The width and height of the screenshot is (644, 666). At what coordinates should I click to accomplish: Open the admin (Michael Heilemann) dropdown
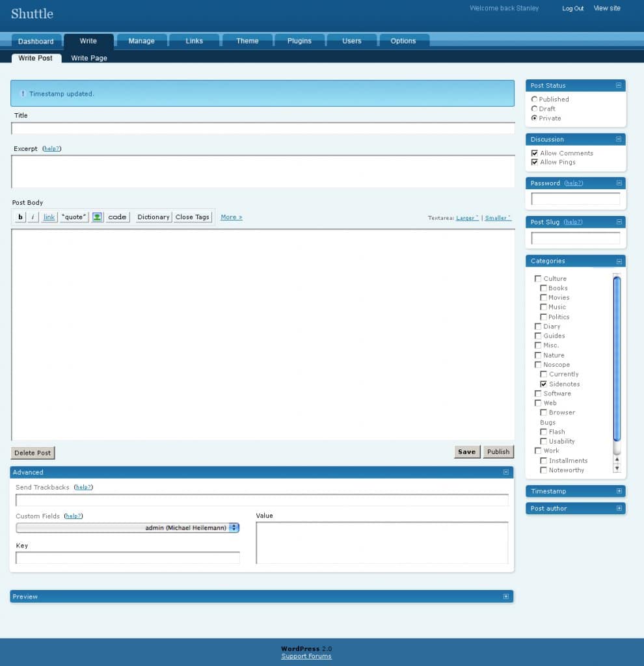127,527
